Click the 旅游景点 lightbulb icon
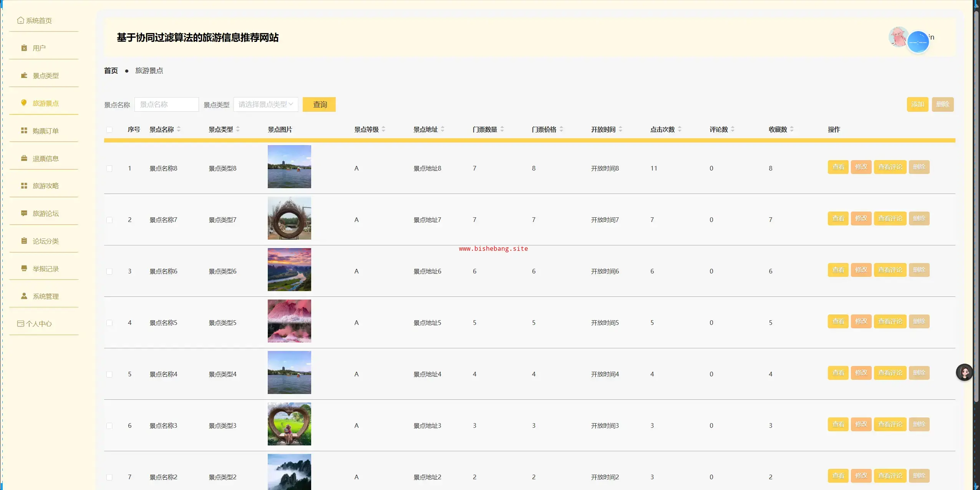 pos(24,103)
